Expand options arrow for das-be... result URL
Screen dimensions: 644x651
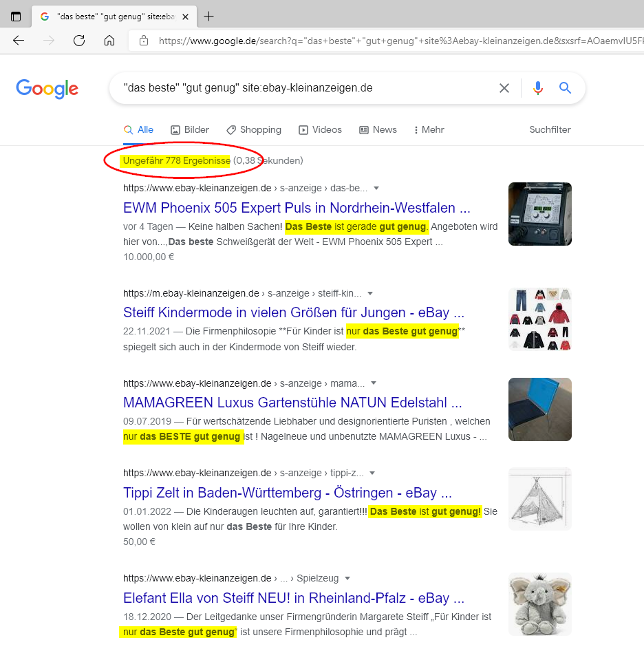pyautogui.click(x=376, y=188)
